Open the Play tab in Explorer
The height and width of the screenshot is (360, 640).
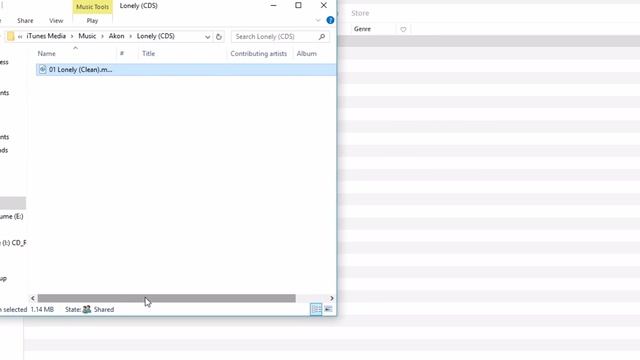point(92,20)
